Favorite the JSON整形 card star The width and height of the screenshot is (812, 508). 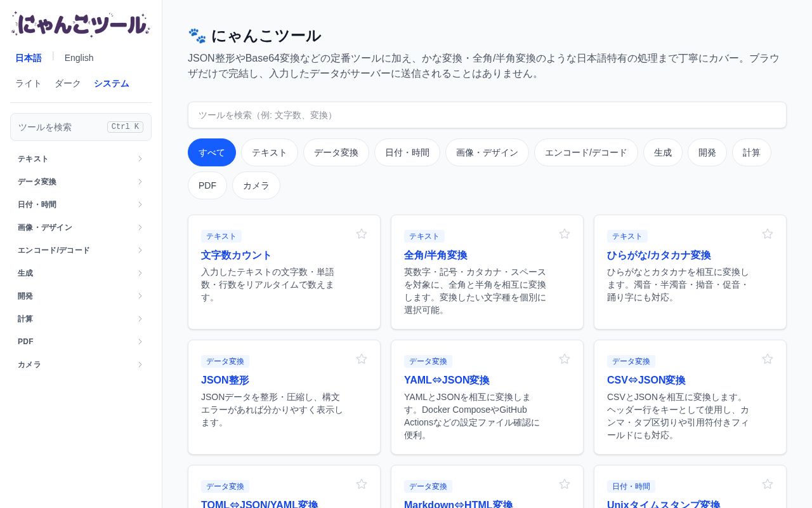(x=362, y=359)
